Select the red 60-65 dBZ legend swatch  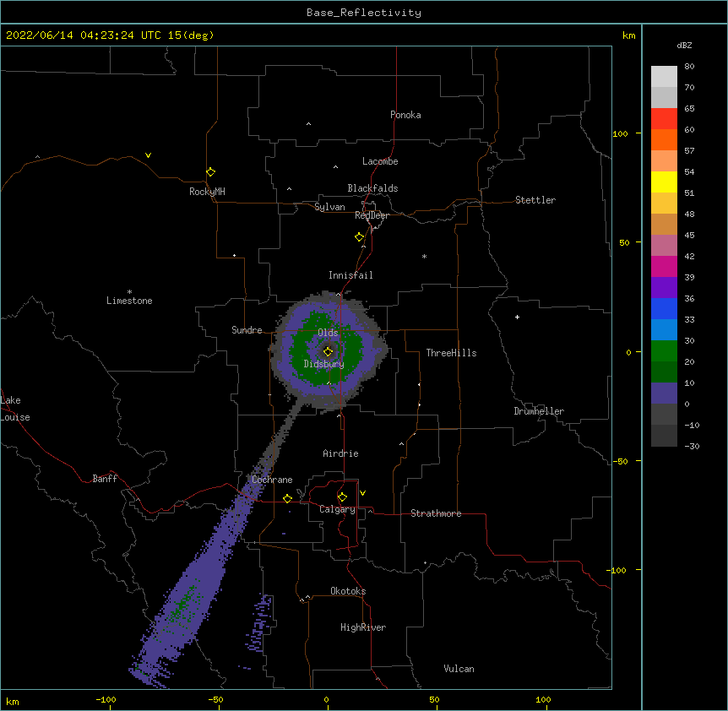coord(664,118)
